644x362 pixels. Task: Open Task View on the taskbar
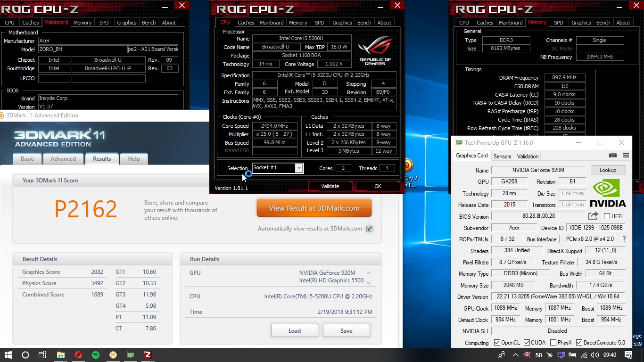click(x=42, y=355)
